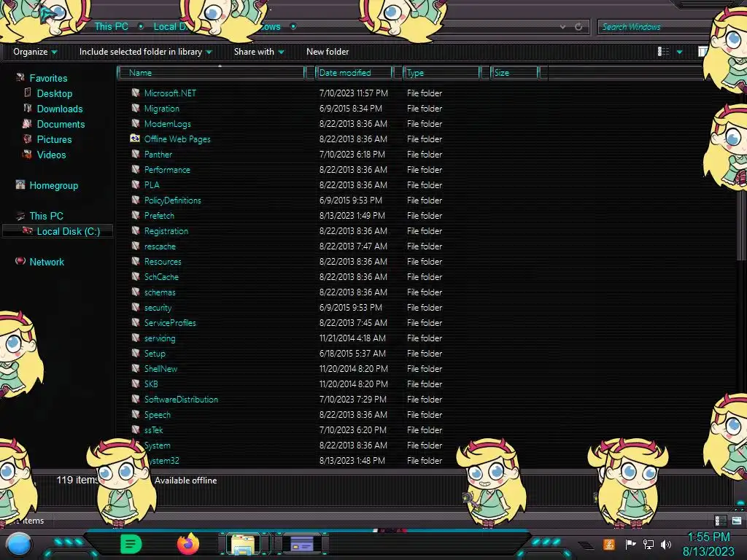Click the refresh address bar icon
747x560 pixels.
578,27
